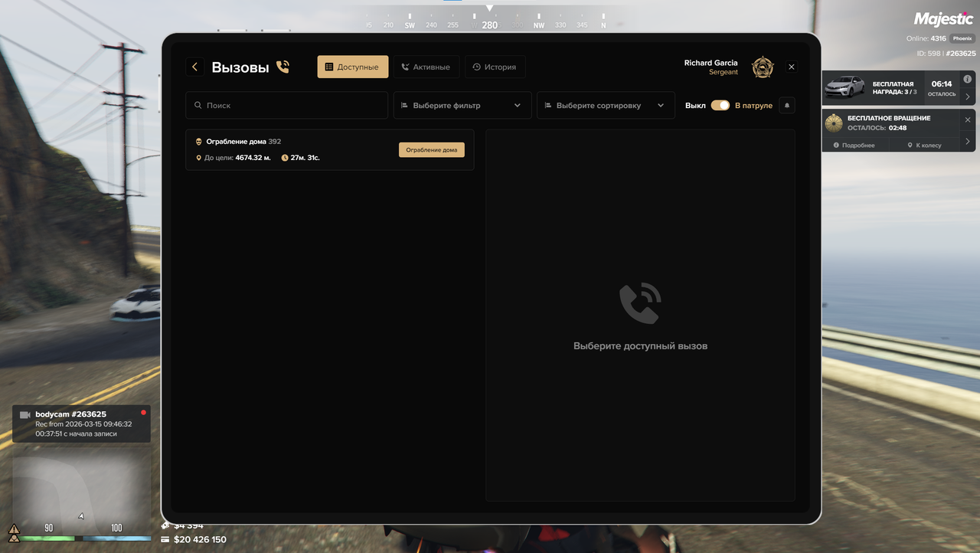Select the Ограбление дома 392 call row
Image resolution: width=980 pixels, height=553 pixels.
click(330, 149)
